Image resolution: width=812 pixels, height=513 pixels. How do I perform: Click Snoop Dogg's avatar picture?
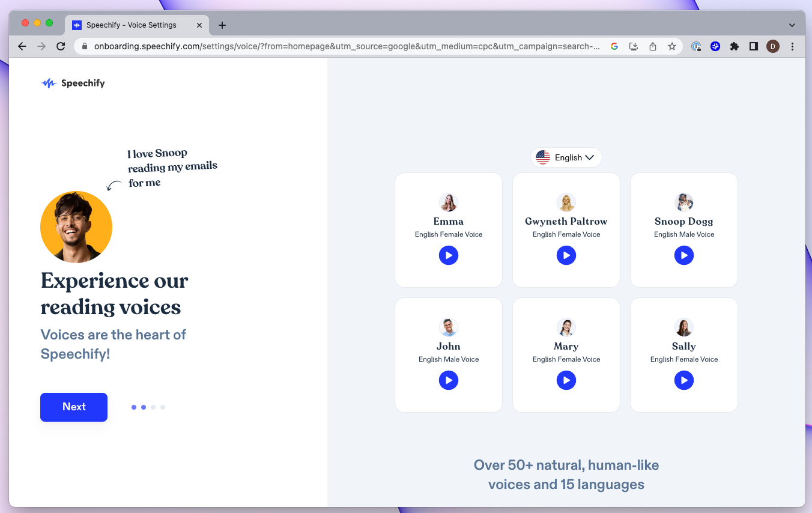[x=684, y=202]
